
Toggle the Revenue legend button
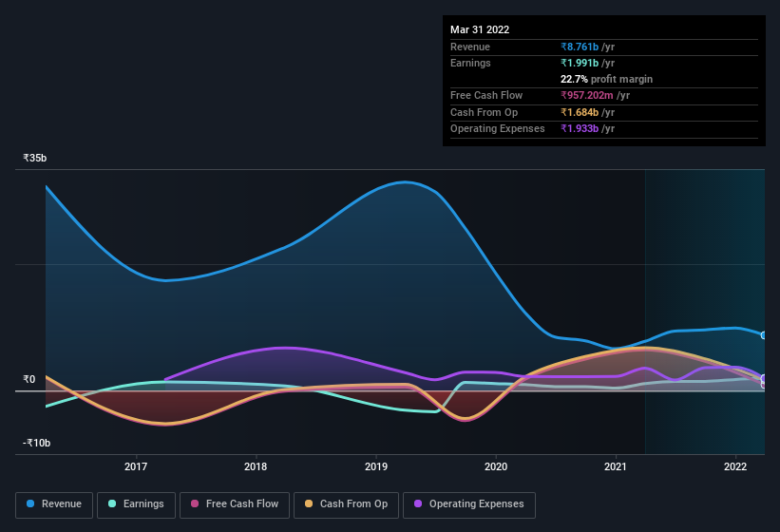point(54,504)
